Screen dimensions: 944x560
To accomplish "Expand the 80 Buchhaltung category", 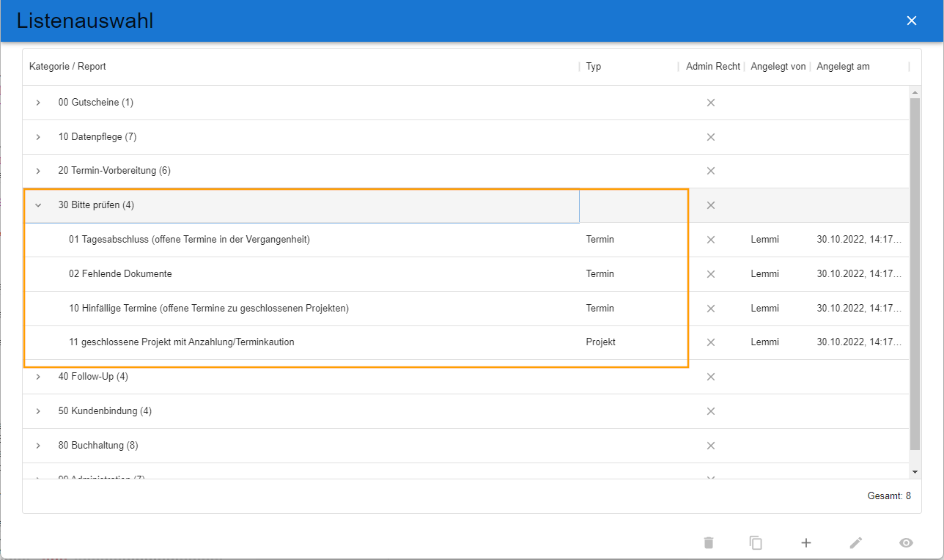I will point(38,446).
